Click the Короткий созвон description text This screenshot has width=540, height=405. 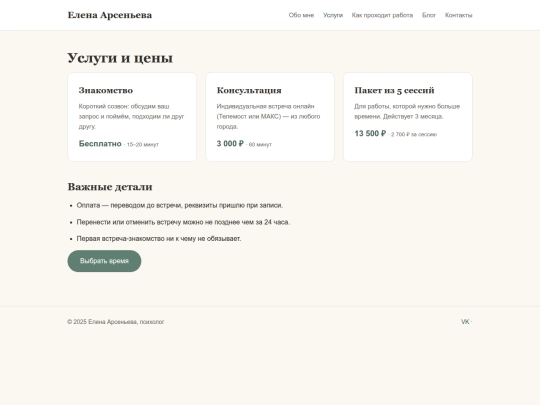point(132,116)
